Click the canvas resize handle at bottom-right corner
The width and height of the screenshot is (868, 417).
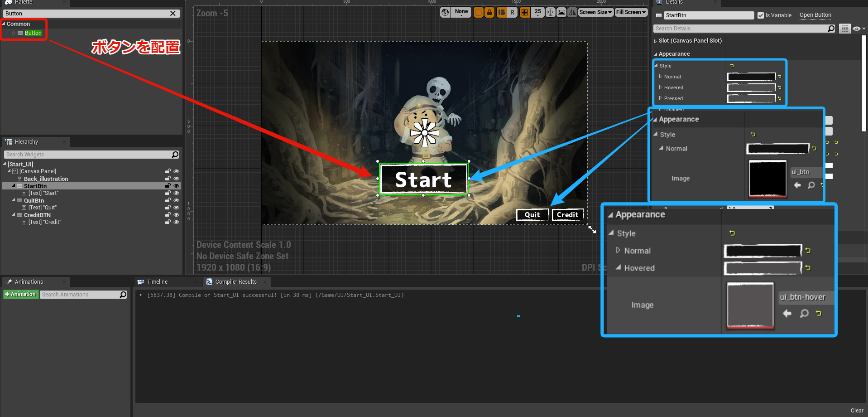592,230
